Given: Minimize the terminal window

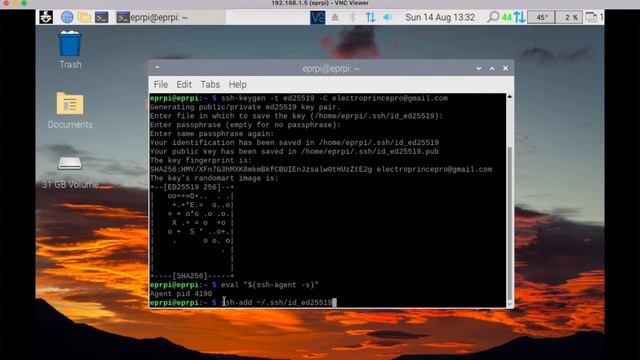Looking at the screenshot, I should click(479, 69).
